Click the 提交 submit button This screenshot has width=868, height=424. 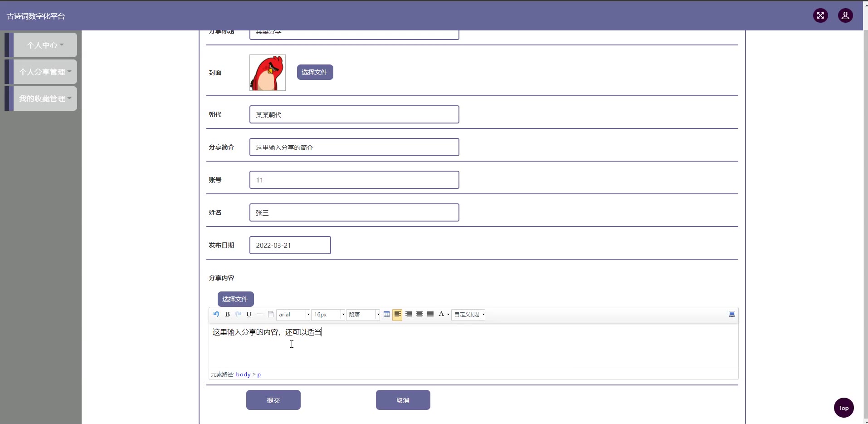273,400
